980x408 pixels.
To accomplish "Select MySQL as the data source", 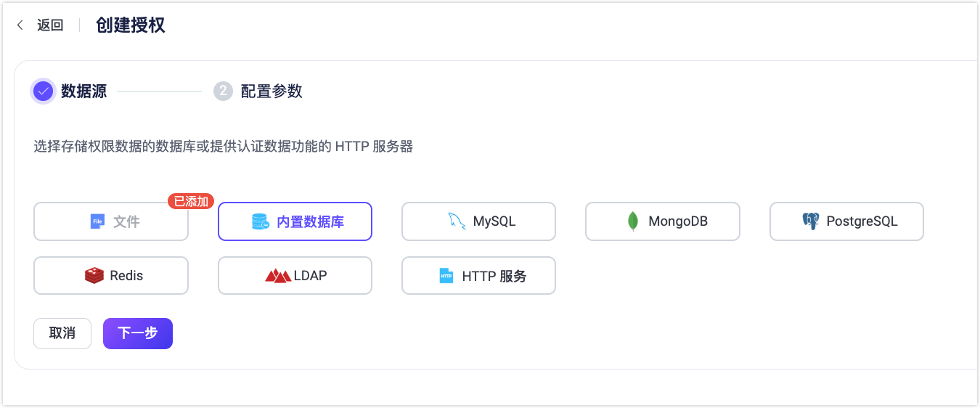I will (x=478, y=221).
